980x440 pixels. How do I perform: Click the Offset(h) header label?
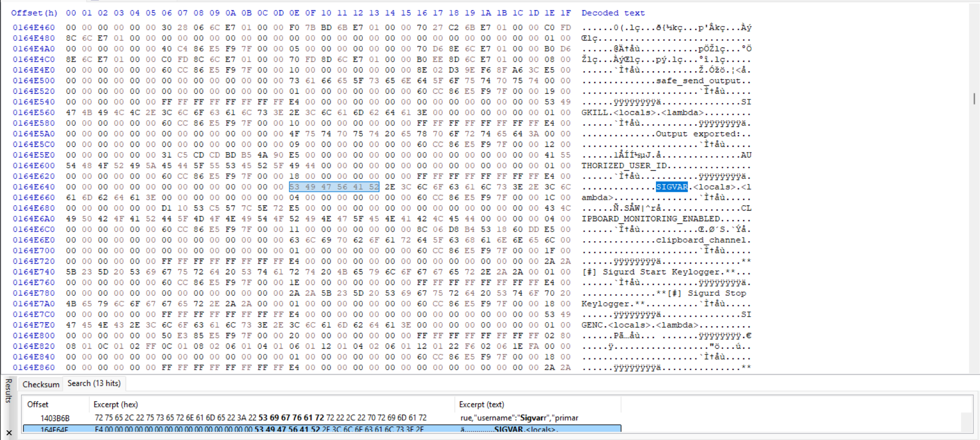tap(34, 13)
